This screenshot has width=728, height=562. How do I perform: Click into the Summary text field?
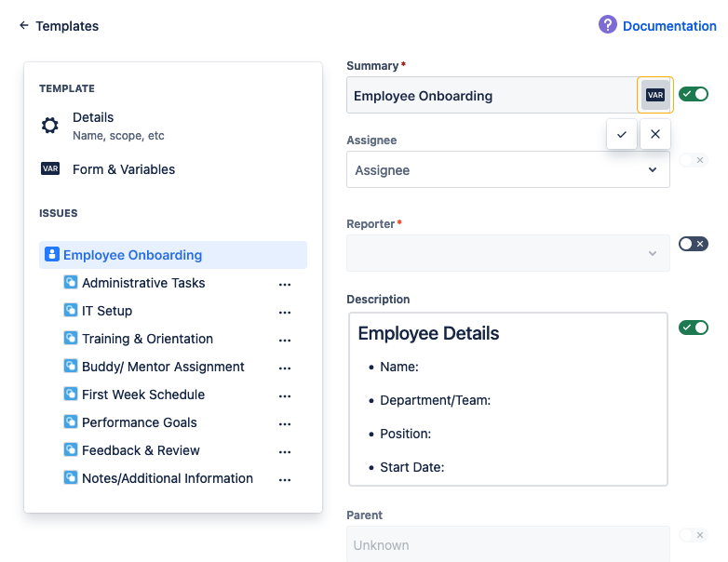(x=491, y=96)
